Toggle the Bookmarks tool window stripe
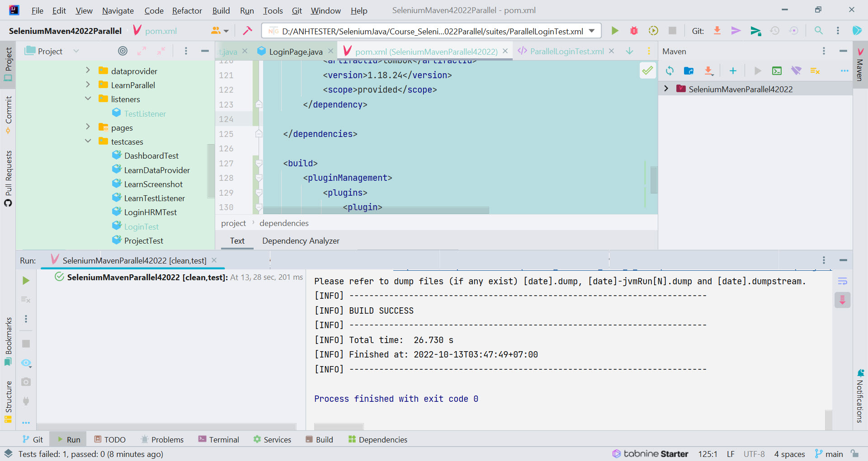The image size is (868, 461). pos(8,342)
